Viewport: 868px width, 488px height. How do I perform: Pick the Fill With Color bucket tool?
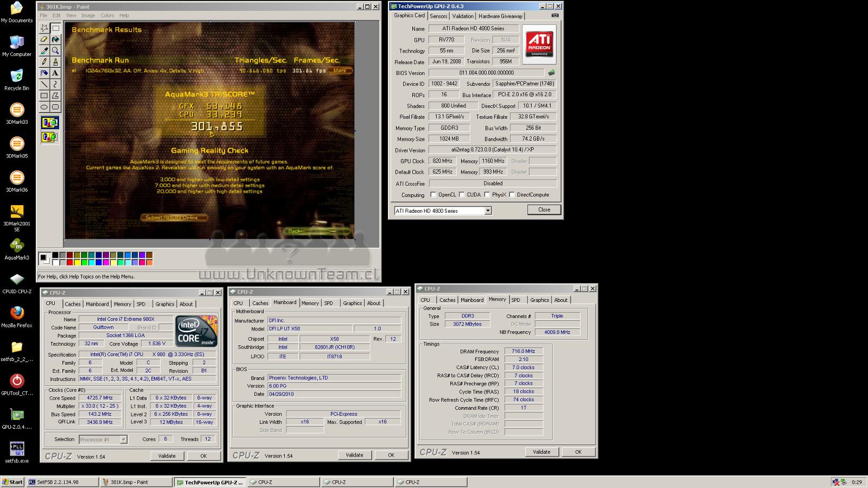(x=55, y=39)
